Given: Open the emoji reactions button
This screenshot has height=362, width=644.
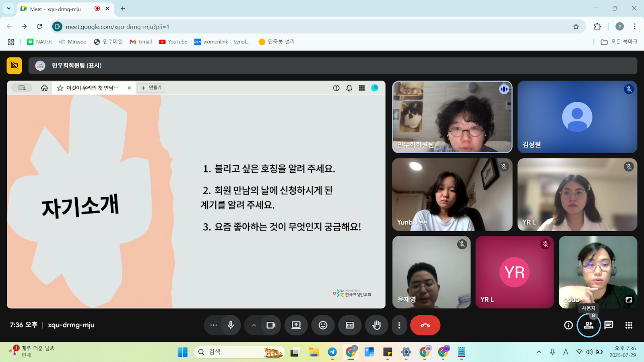Looking at the screenshot, I should click(323, 325).
